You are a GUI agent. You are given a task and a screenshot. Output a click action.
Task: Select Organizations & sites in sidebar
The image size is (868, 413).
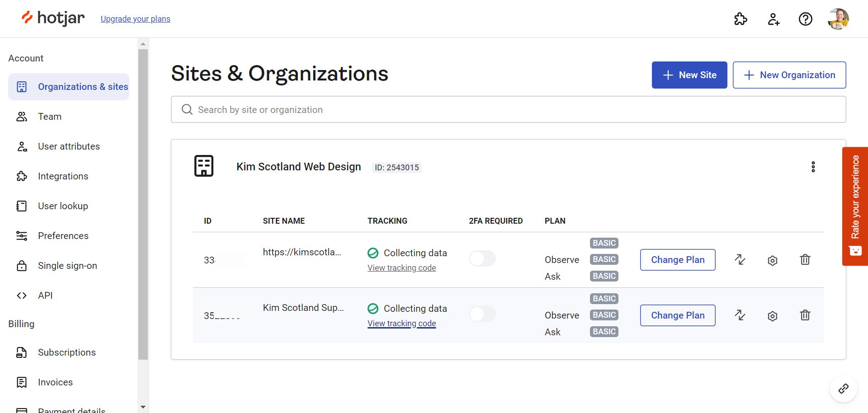tap(69, 87)
